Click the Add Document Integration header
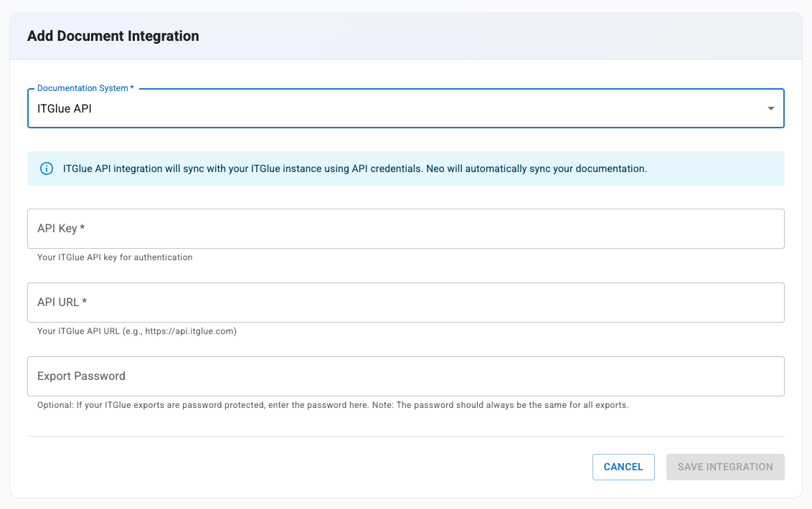Screen dimensions: 812x509 [x=113, y=35]
